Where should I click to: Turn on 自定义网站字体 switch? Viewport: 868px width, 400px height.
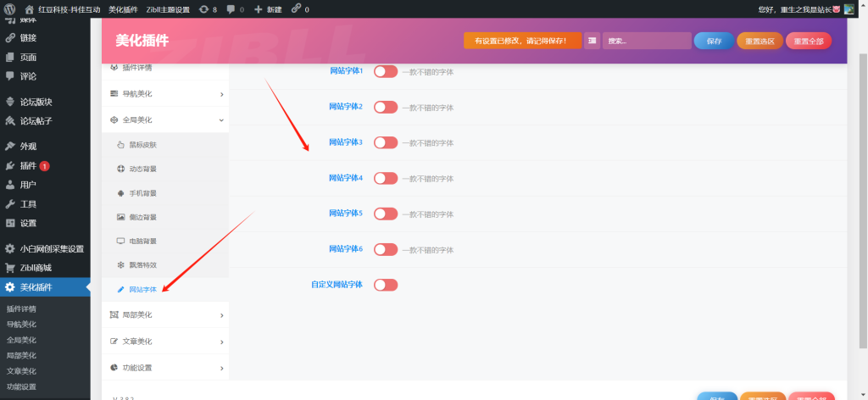386,285
